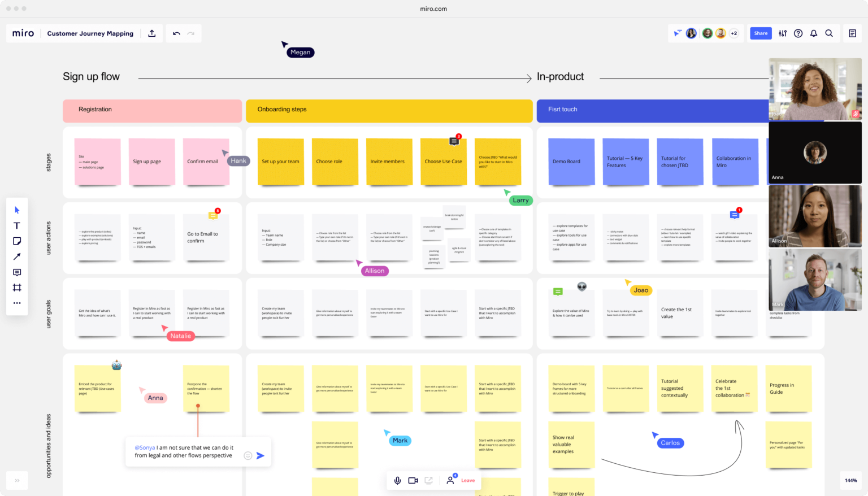The width and height of the screenshot is (868, 496).
Task: Leave the video call
Action: pyautogui.click(x=468, y=480)
